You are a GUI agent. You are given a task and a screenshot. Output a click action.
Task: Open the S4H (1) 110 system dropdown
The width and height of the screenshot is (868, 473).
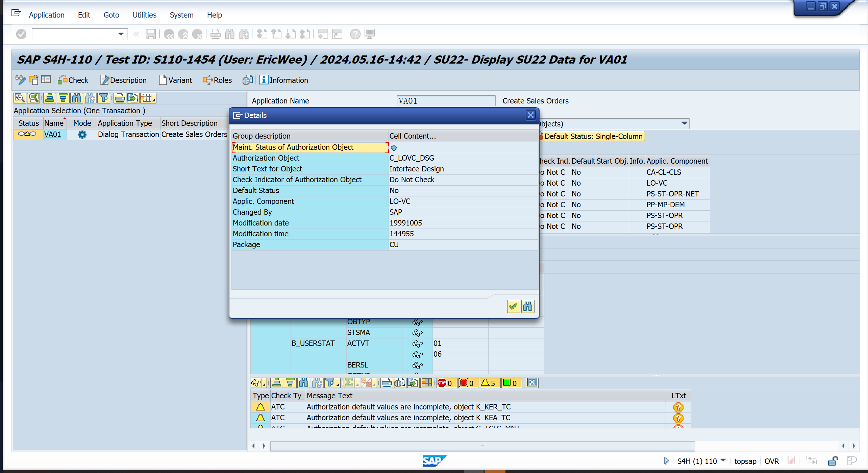click(723, 460)
